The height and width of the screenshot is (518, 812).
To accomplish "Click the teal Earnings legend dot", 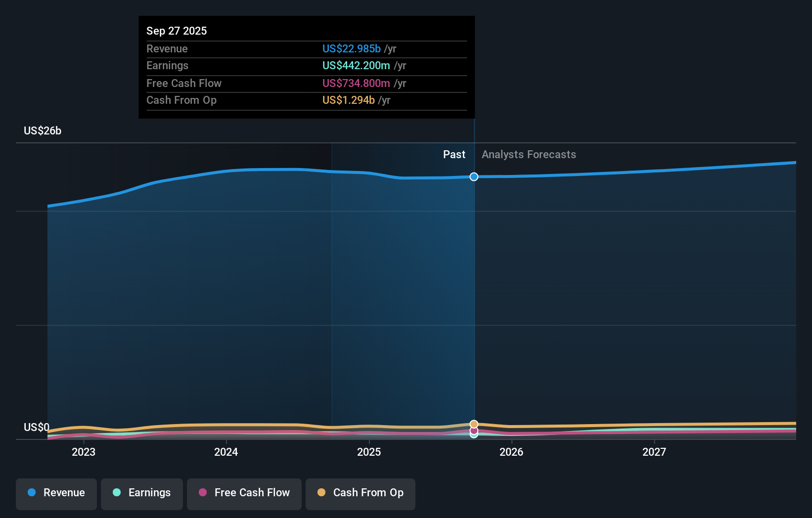I will pos(117,493).
